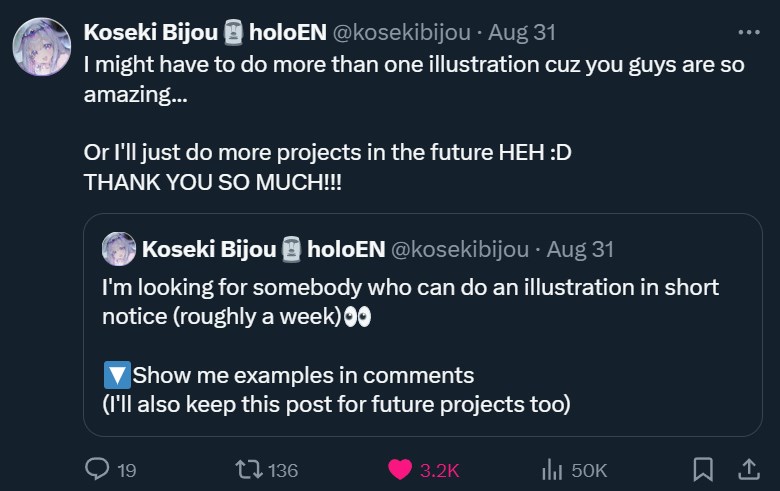This screenshot has width=780, height=491.
Task: Click the quoted tweet's Aug 31 timestamp
Action: (x=580, y=249)
